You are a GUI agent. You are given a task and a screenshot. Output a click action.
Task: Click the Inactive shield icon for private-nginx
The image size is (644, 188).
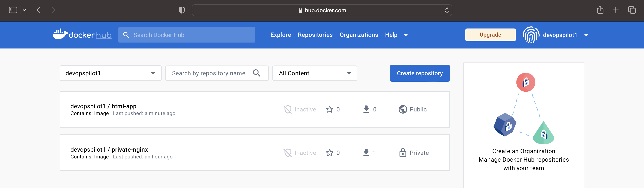click(x=287, y=153)
